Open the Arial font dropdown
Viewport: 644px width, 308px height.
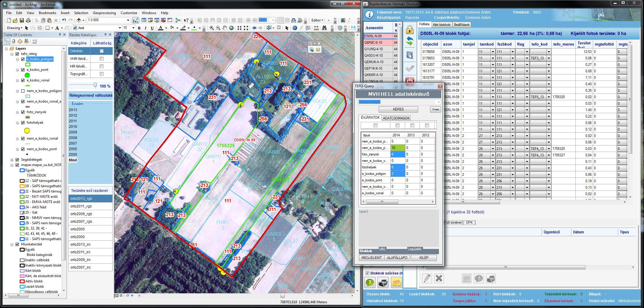(x=120, y=28)
